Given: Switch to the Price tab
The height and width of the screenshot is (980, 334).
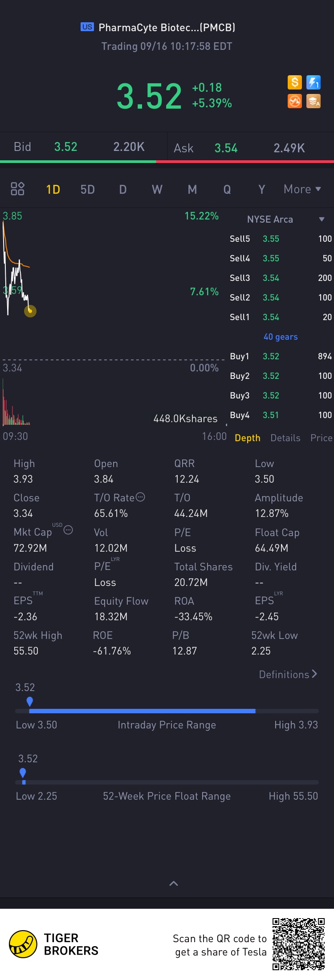Looking at the screenshot, I should (322, 438).
